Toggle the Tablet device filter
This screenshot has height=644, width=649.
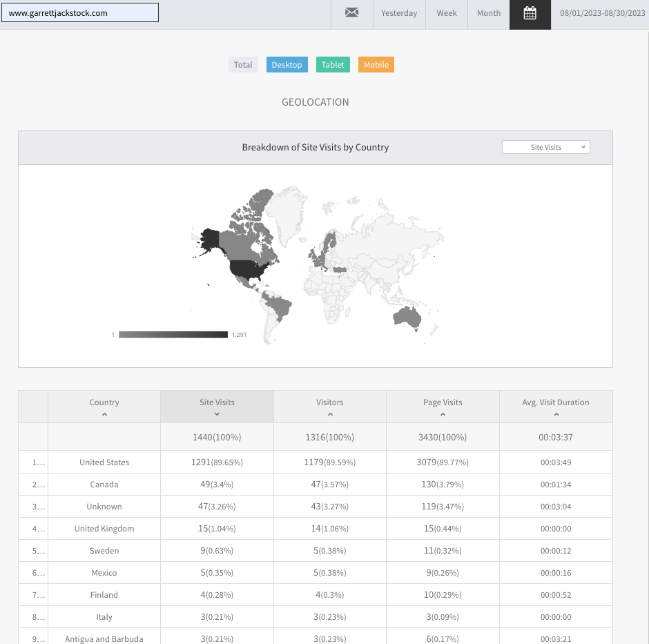(333, 65)
